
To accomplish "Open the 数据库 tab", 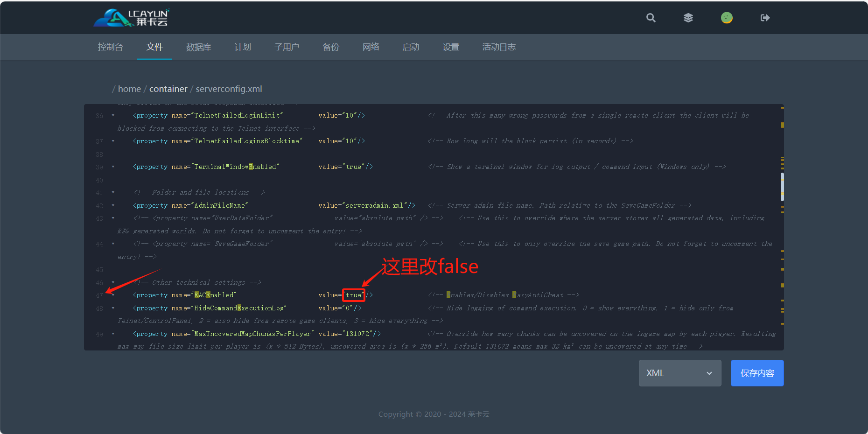I will pos(198,47).
